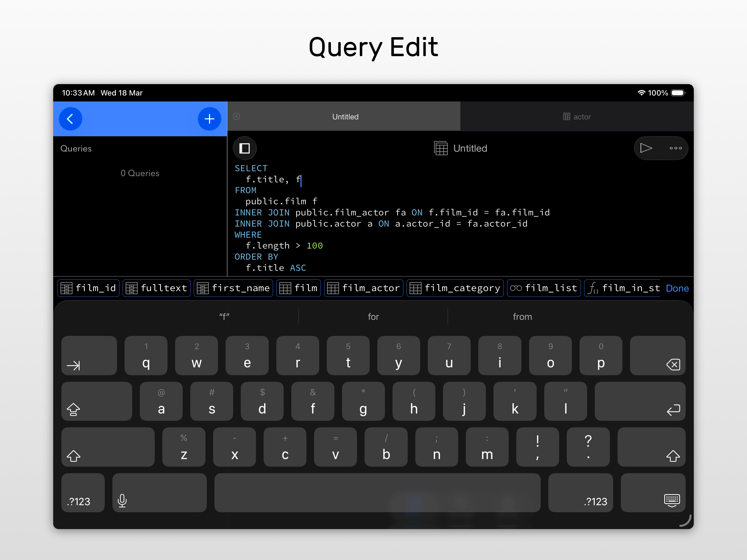Tap the backspace delete key
The height and width of the screenshot is (560, 747).
(x=658, y=355)
